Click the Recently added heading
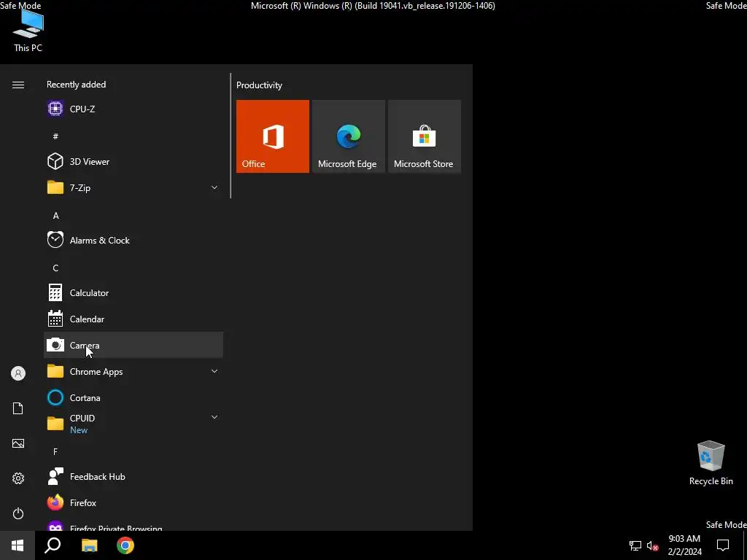The height and width of the screenshot is (560, 747). coord(76,85)
